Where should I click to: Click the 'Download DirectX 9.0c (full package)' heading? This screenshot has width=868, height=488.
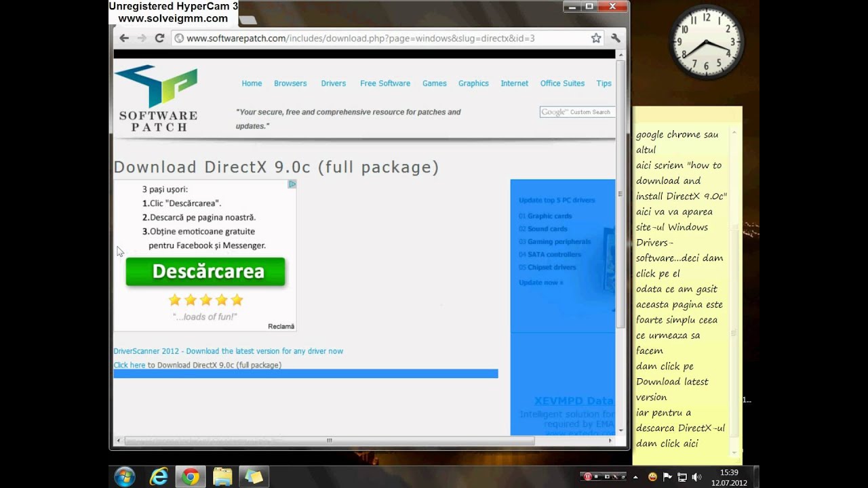tap(276, 167)
